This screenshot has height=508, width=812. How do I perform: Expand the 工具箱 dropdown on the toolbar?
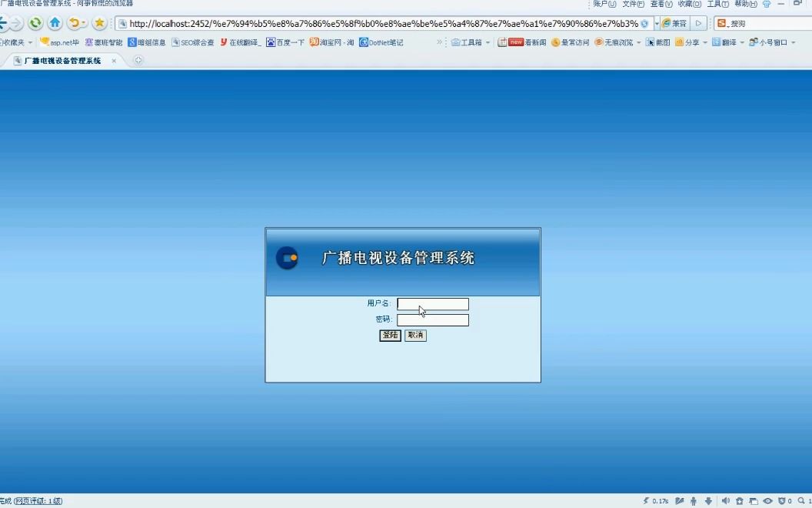(488, 44)
